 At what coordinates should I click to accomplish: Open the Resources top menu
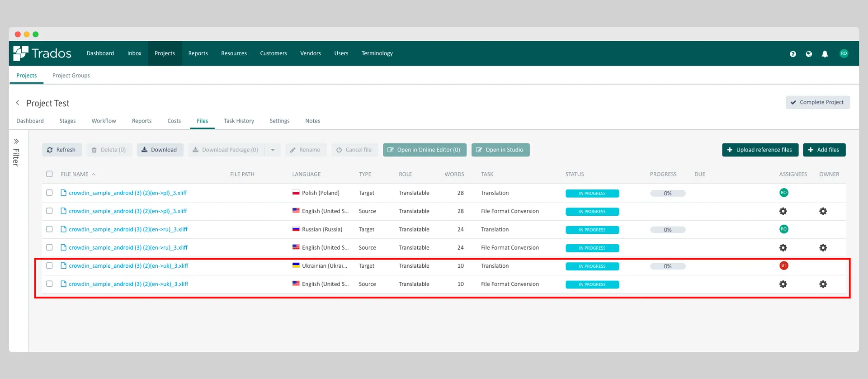(x=234, y=53)
